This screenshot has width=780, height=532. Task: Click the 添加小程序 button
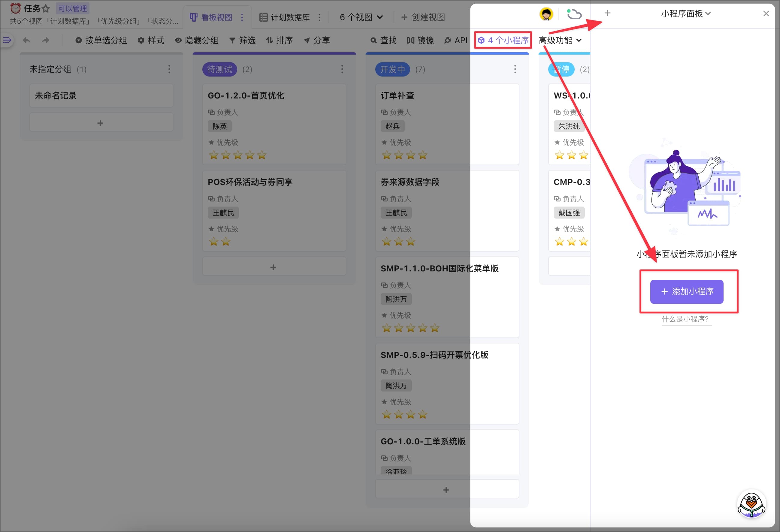pos(686,291)
